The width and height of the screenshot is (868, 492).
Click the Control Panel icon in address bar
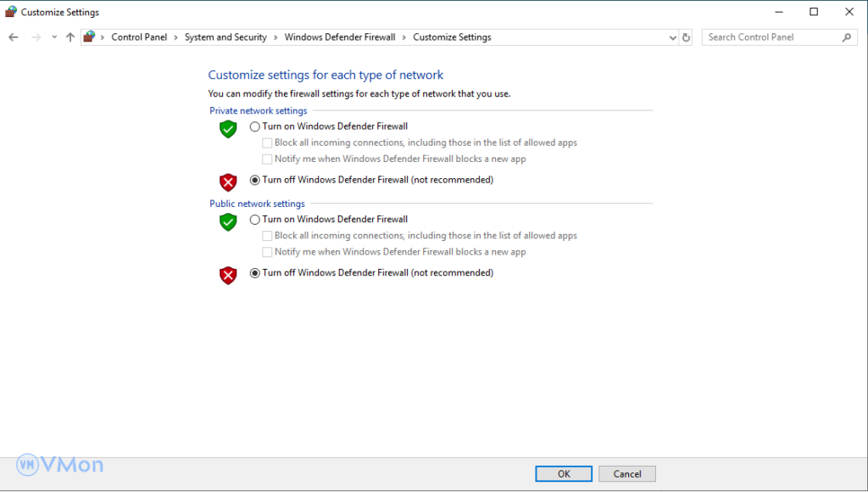[x=89, y=37]
